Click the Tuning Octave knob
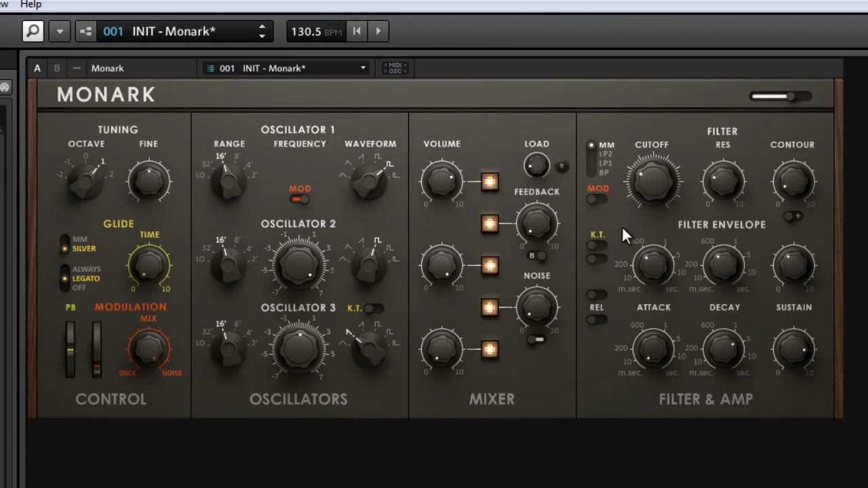 [86, 180]
